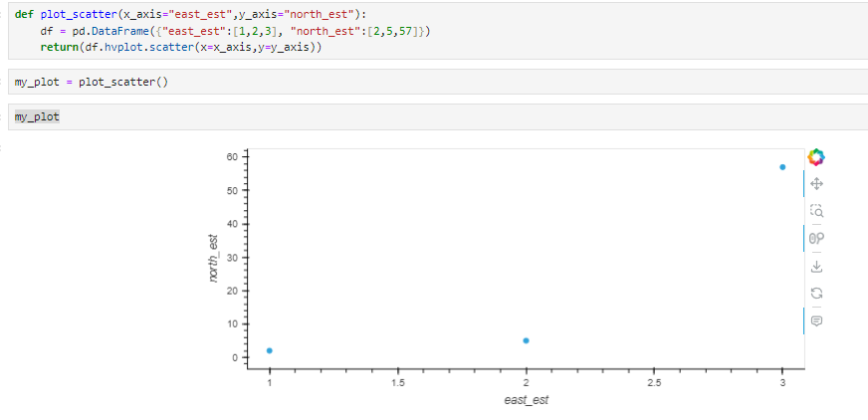Toggle the Pan tool in plot toolbar
This screenshot has height=420, width=868.
[x=816, y=184]
